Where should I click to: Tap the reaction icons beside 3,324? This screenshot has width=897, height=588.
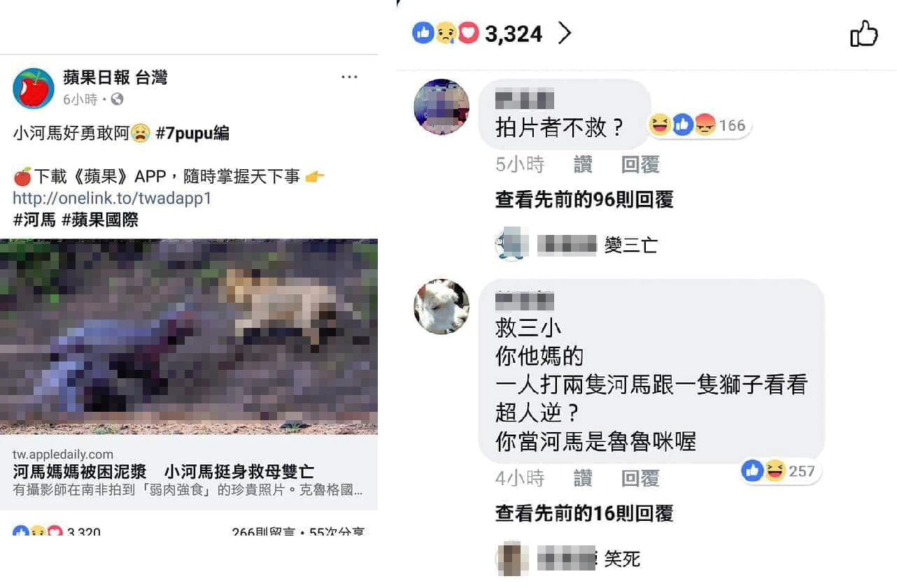pos(446,33)
